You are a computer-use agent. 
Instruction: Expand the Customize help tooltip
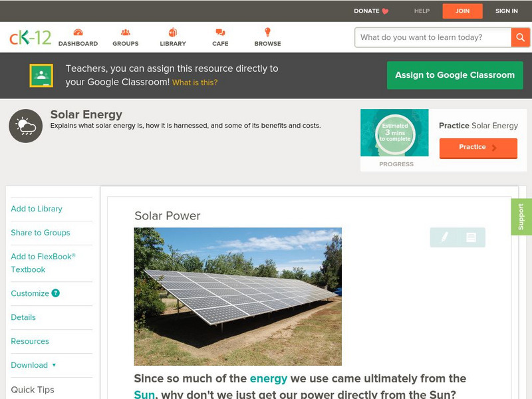tap(54, 293)
